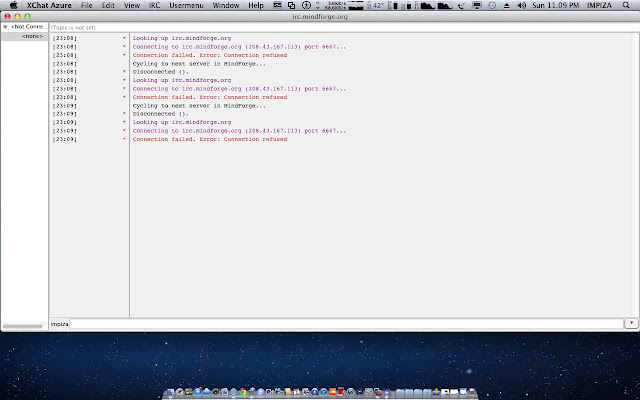Open the View menu
This screenshot has height=400, width=640.
pyautogui.click(x=132, y=5)
